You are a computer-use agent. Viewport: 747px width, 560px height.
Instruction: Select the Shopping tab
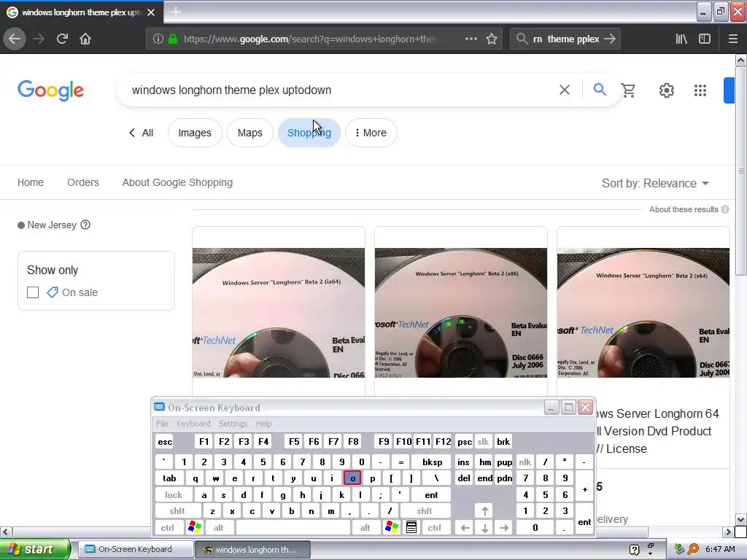pyautogui.click(x=309, y=133)
